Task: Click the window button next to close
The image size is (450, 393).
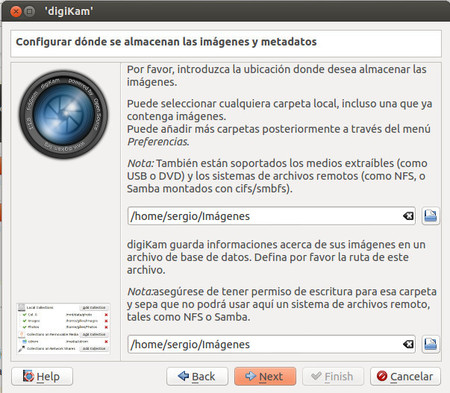Action: (30, 12)
